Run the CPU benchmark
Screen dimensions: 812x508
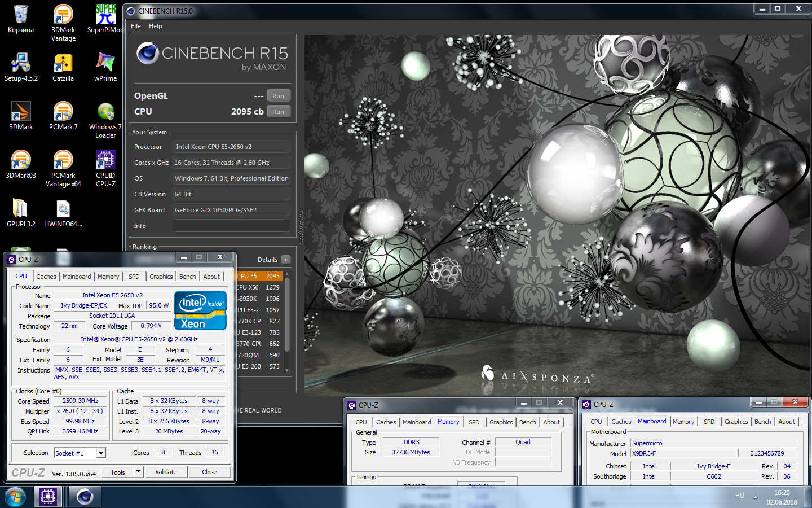(278, 112)
